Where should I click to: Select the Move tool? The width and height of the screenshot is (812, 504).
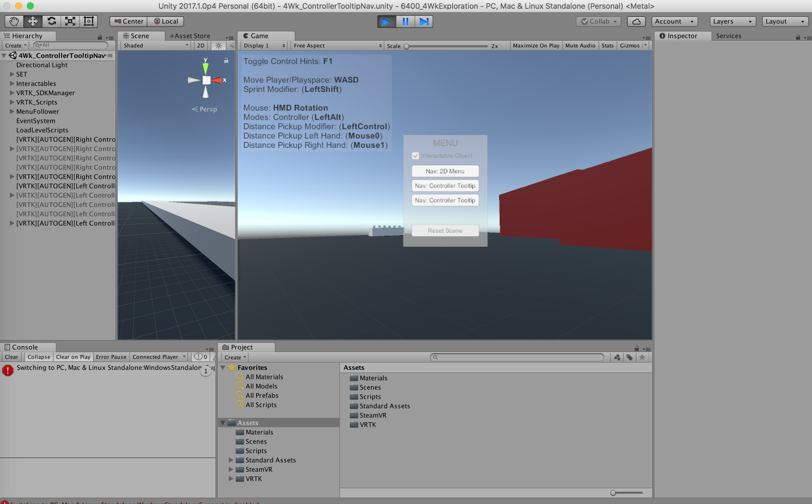tap(32, 21)
